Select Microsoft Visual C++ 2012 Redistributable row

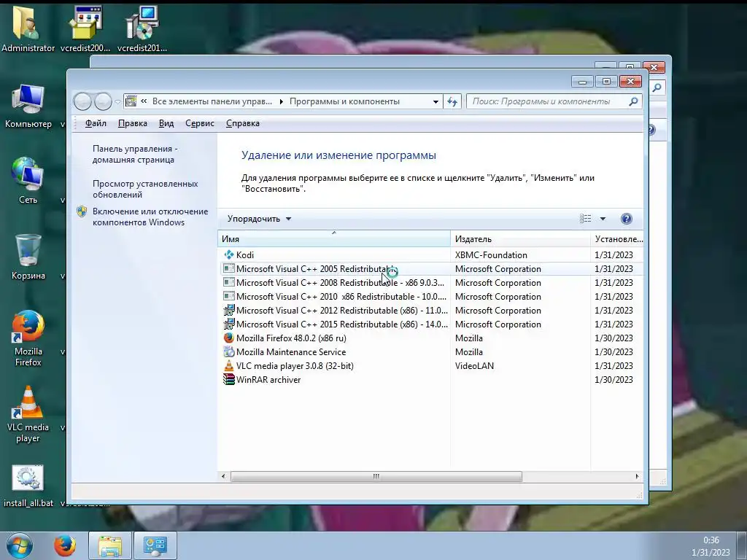[x=430, y=310]
